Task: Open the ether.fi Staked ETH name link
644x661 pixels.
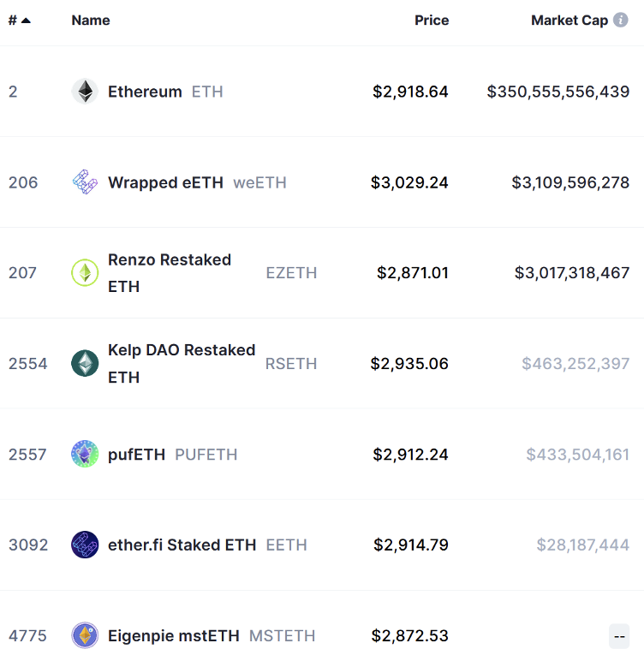Action: click(182, 545)
